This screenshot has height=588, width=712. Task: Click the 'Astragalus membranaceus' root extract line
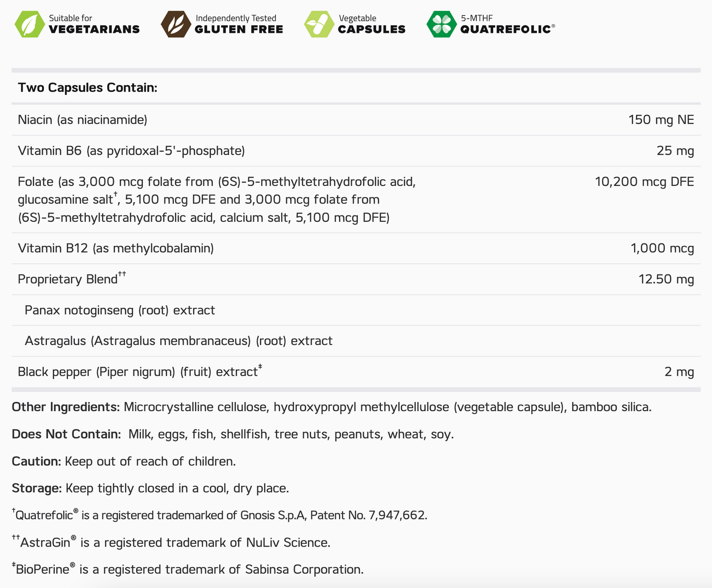coord(178,341)
